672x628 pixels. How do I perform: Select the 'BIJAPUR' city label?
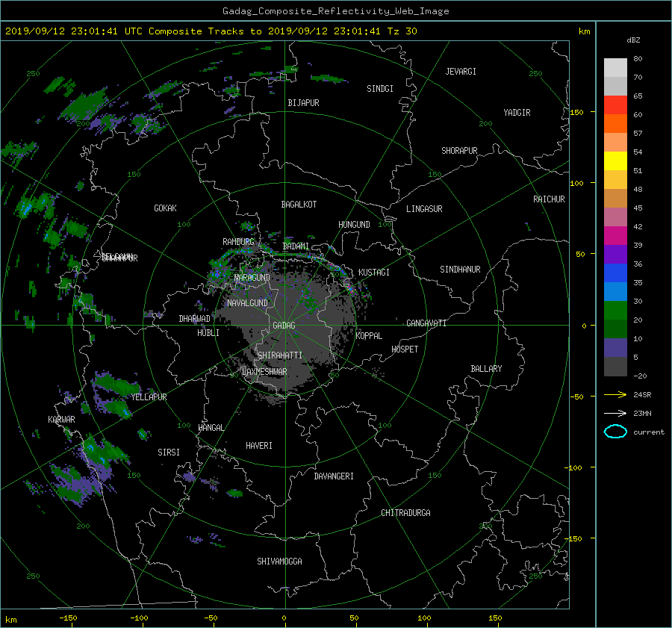tap(303, 103)
